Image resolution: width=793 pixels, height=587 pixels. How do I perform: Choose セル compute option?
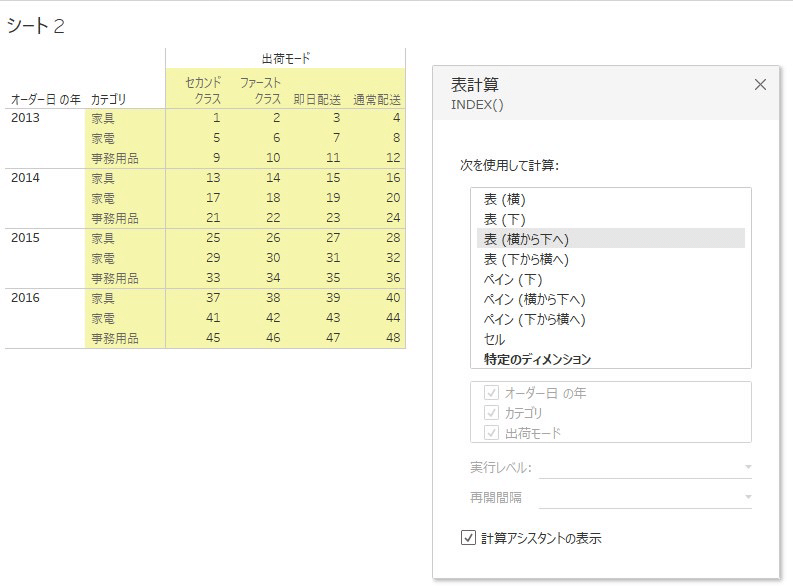tap(610, 339)
